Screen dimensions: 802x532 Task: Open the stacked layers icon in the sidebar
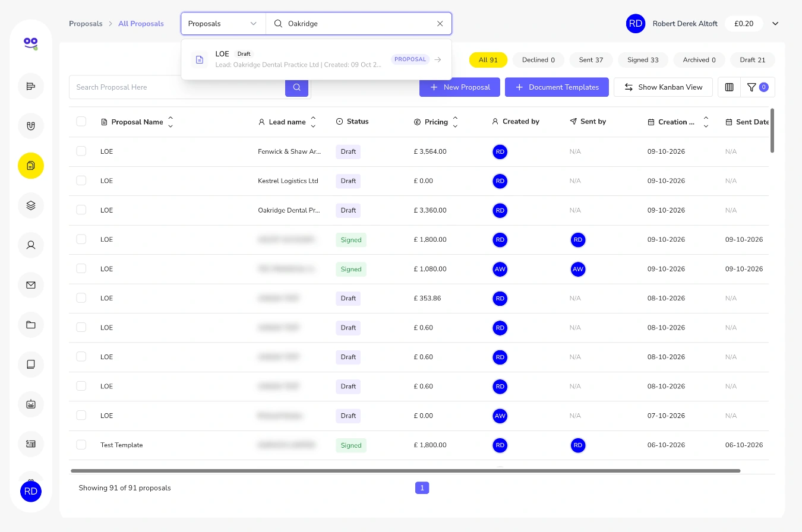coord(31,205)
